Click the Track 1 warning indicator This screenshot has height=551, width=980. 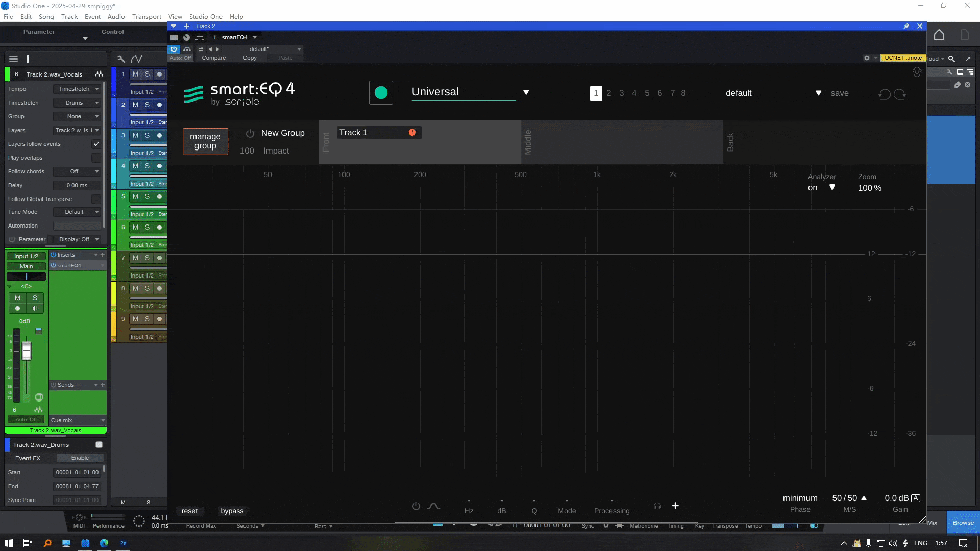412,132
